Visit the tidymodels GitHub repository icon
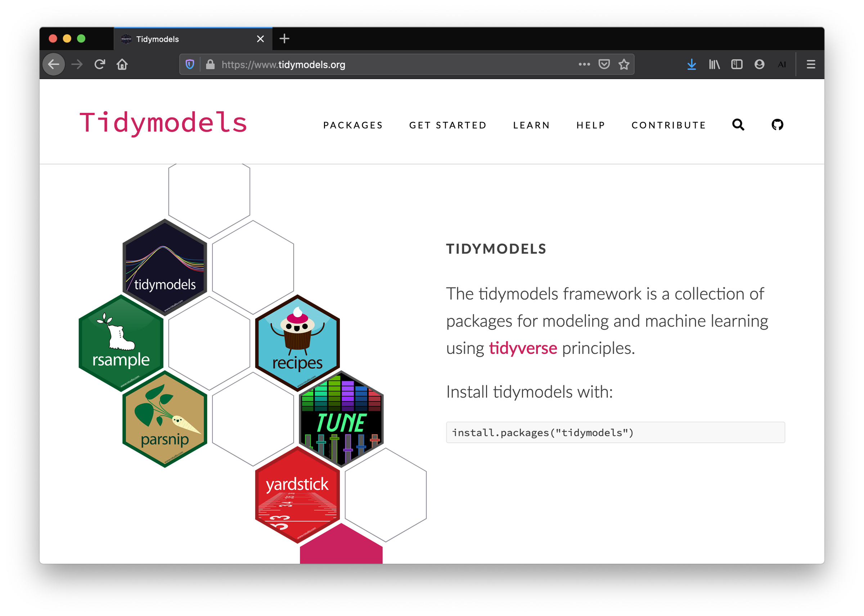This screenshot has height=616, width=864. tap(778, 125)
